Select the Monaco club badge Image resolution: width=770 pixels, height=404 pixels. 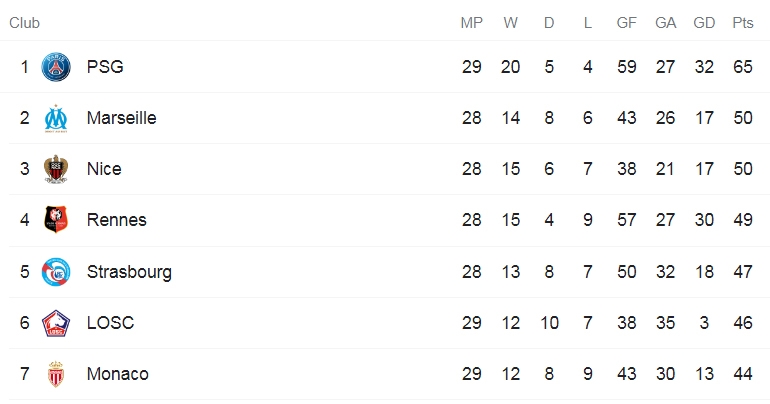tap(56, 374)
